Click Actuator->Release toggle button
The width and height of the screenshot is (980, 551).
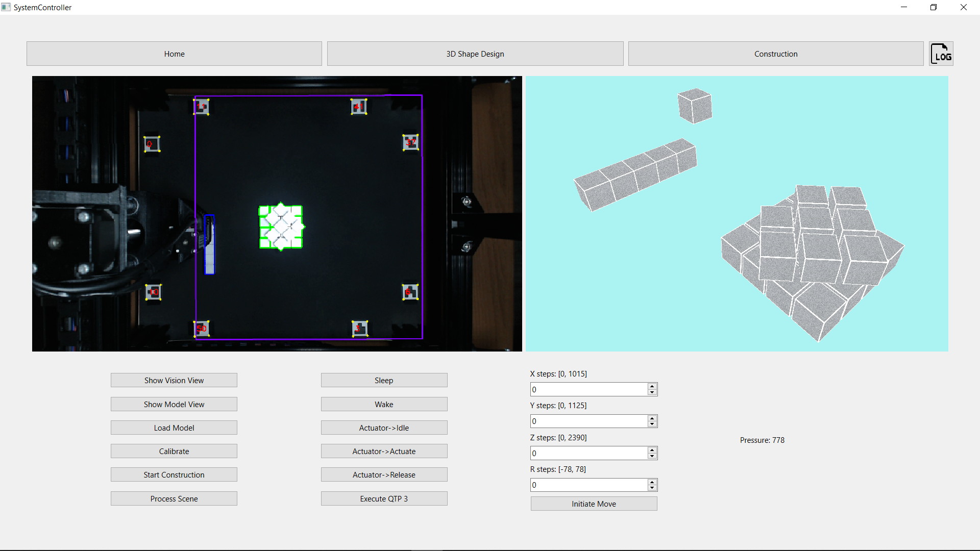[383, 475]
